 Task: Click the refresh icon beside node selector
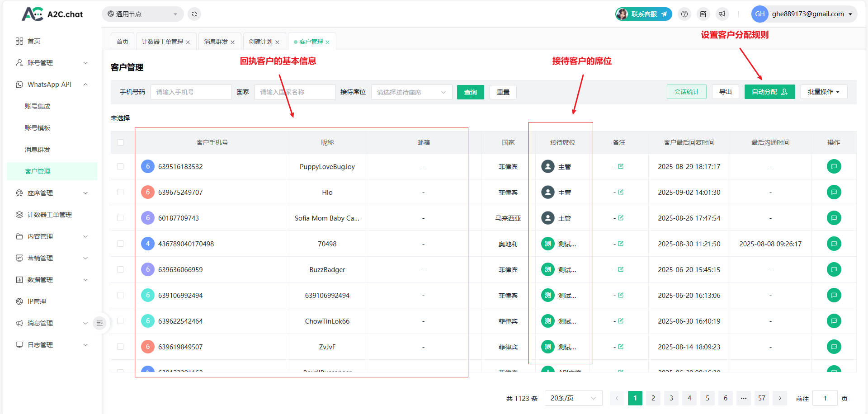click(x=194, y=14)
